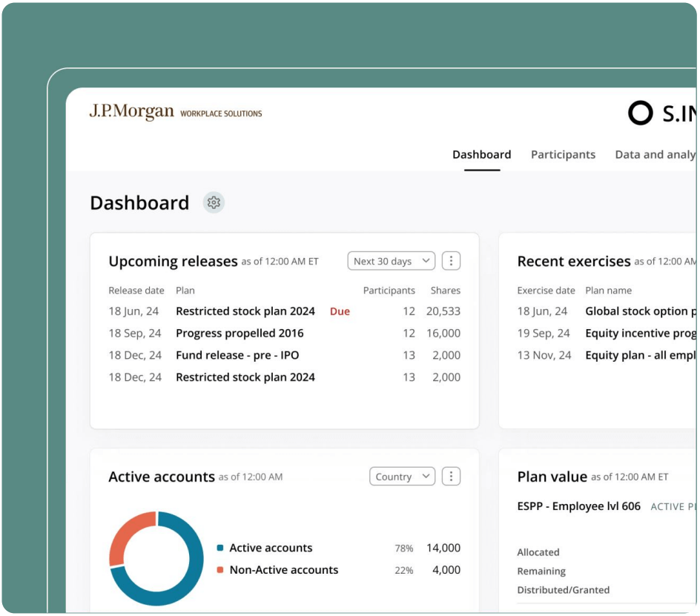The width and height of the screenshot is (700, 616).
Task: Open Active accounts three-dot options menu
Action: coord(451,477)
